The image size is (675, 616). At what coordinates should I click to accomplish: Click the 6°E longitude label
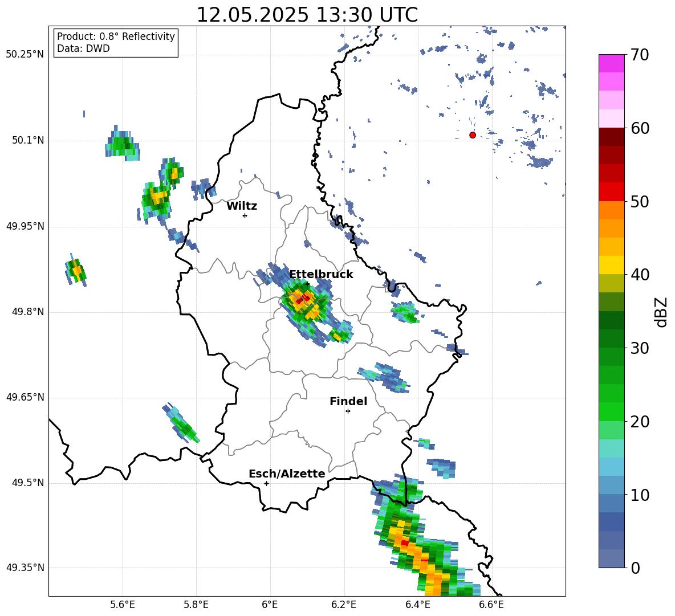pyautogui.click(x=270, y=605)
